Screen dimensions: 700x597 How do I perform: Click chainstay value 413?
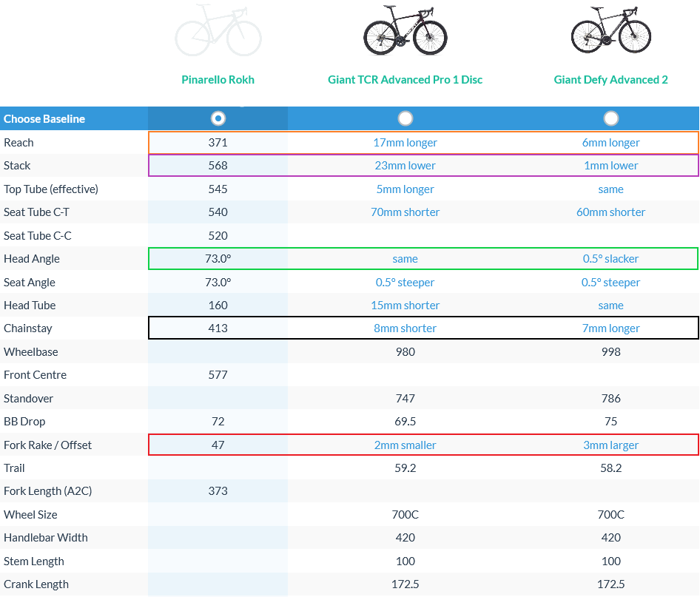point(218,328)
